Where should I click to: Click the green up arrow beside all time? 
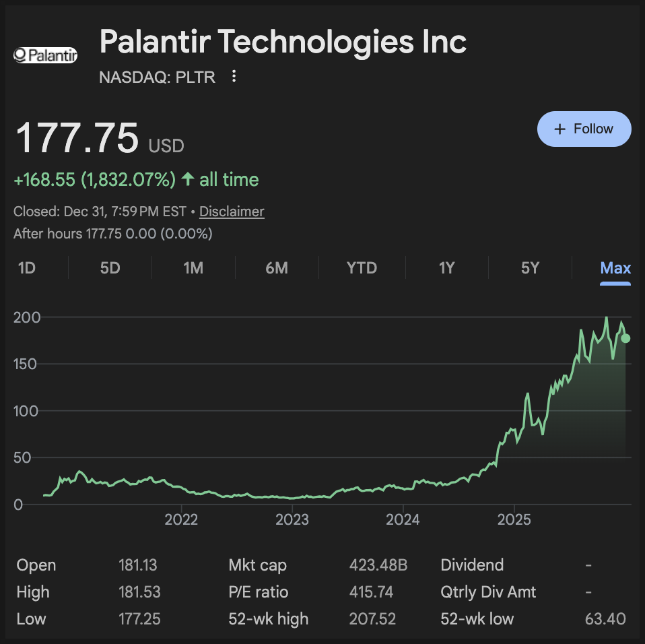[188, 180]
